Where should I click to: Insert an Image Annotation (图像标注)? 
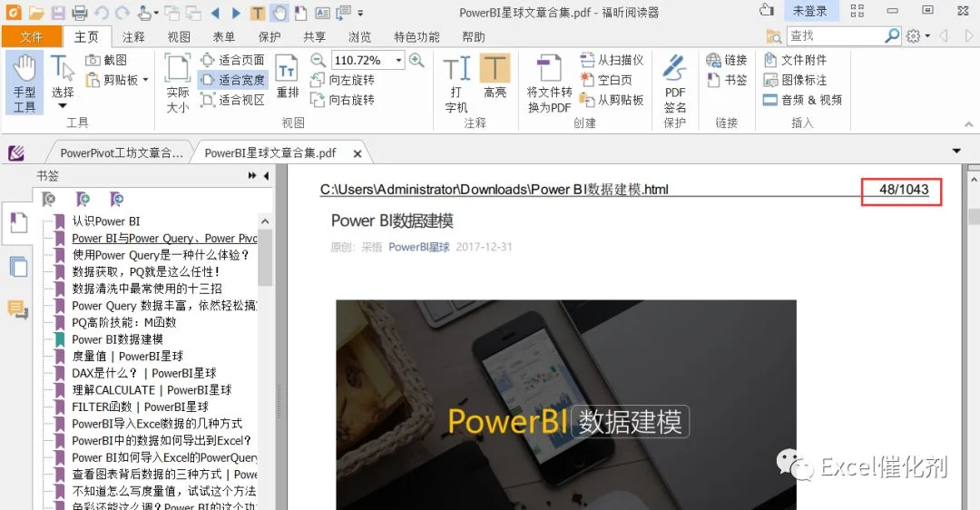[795, 80]
